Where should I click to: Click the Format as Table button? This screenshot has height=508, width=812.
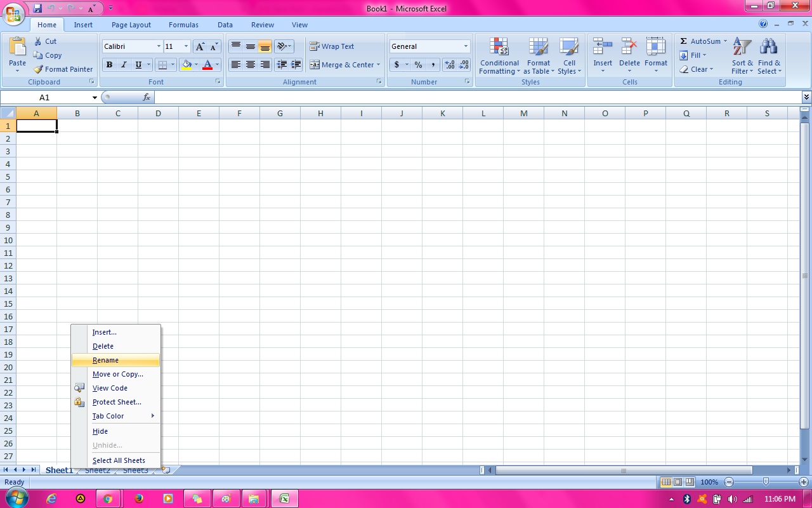click(x=539, y=56)
